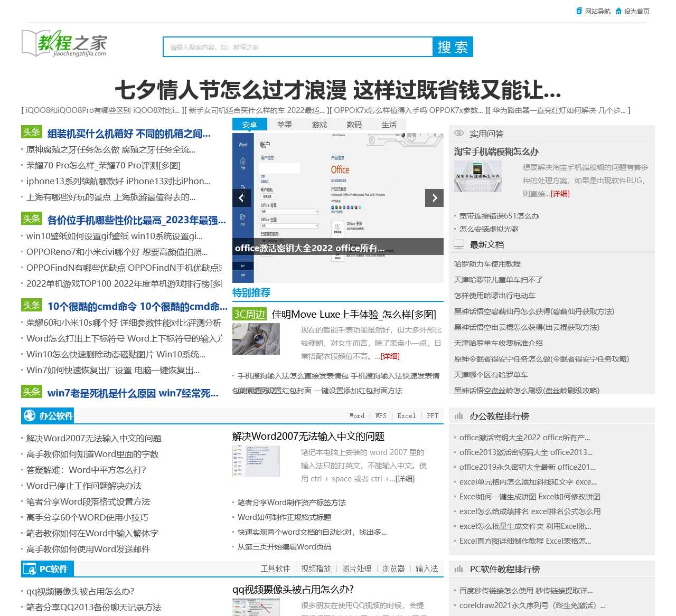Open 手机搜狗输入法怎么直接发表情包 article
Image resolution: width=676 pixels, height=616 pixels.
click(x=339, y=376)
